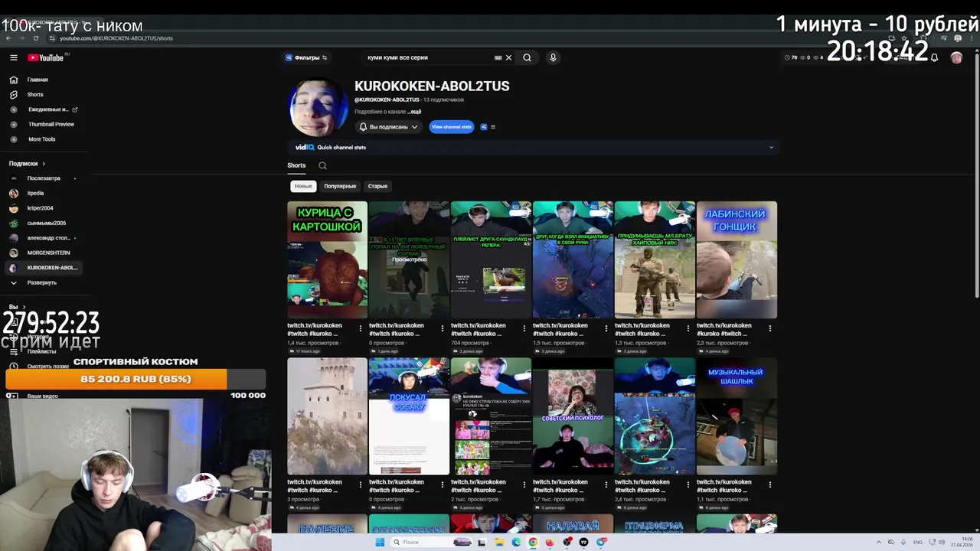Open More Tools in the sidebar
The image size is (980, 551).
(41, 139)
